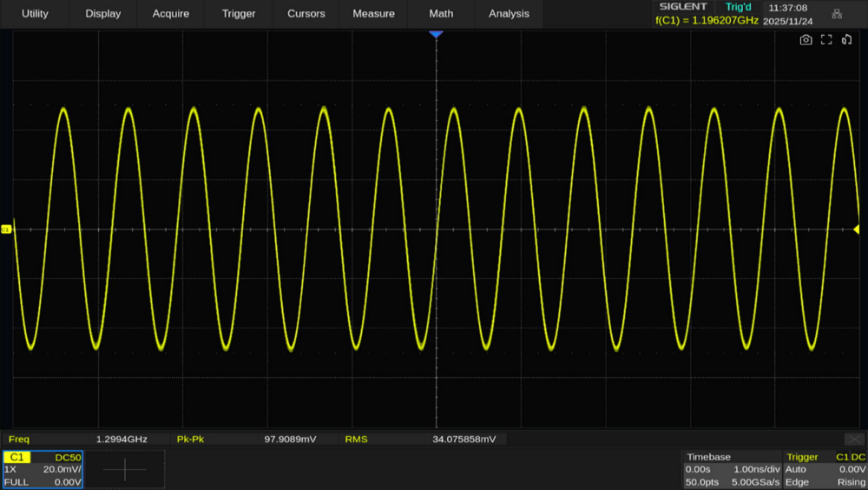Take a screenshot with the camera icon
This screenshot has width=868, height=490.
click(806, 40)
